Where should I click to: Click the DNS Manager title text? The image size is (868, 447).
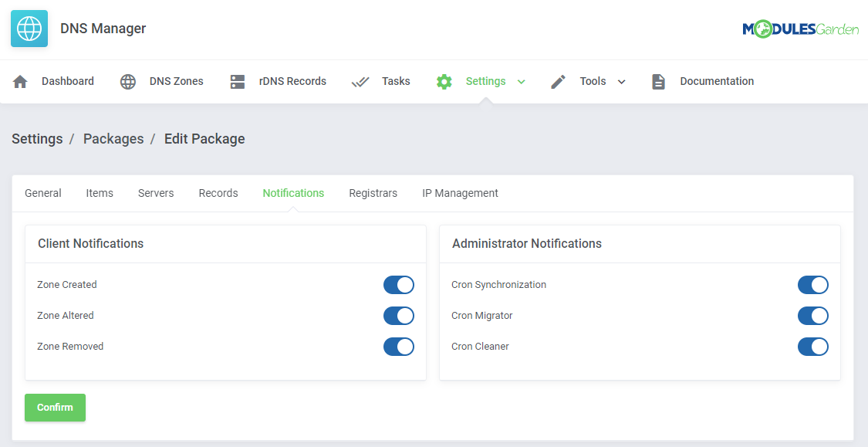[103, 29]
